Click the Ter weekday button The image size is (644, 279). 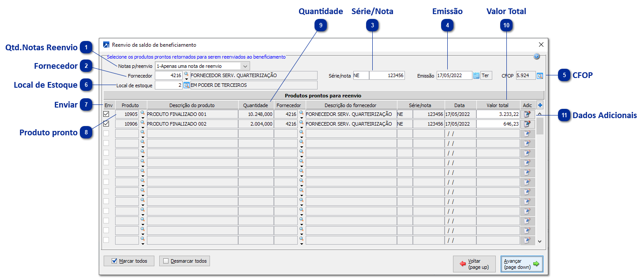click(486, 76)
